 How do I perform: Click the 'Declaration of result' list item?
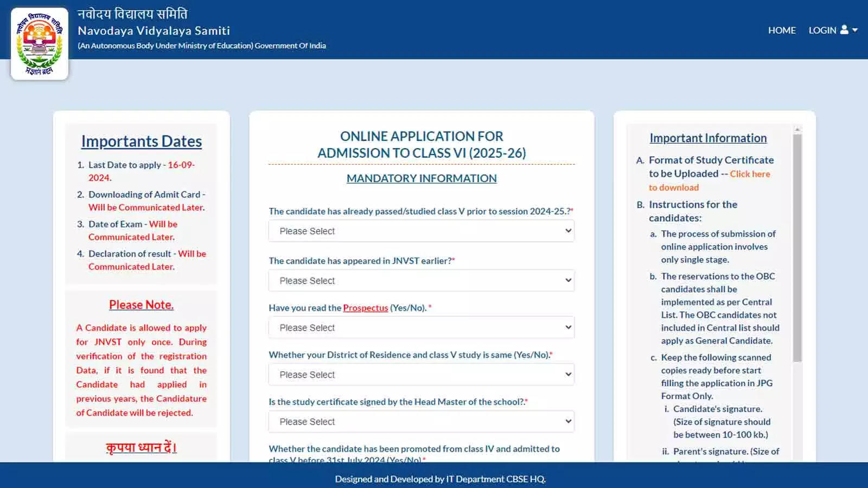pyautogui.click(x=147, y=260)
